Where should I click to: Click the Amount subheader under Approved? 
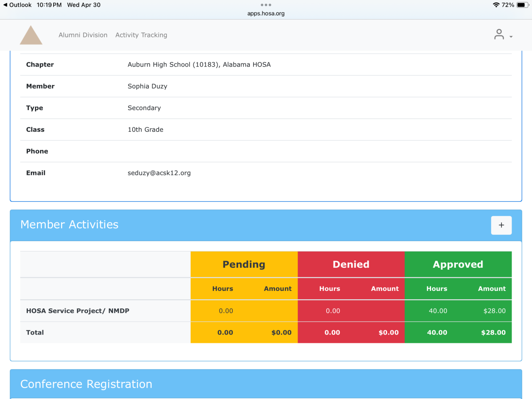(492, 288)
